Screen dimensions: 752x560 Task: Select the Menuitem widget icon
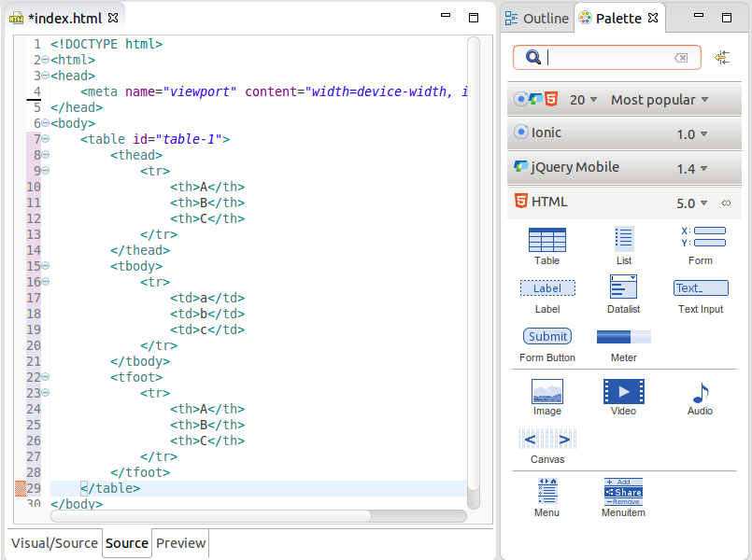tap(623, 492)
